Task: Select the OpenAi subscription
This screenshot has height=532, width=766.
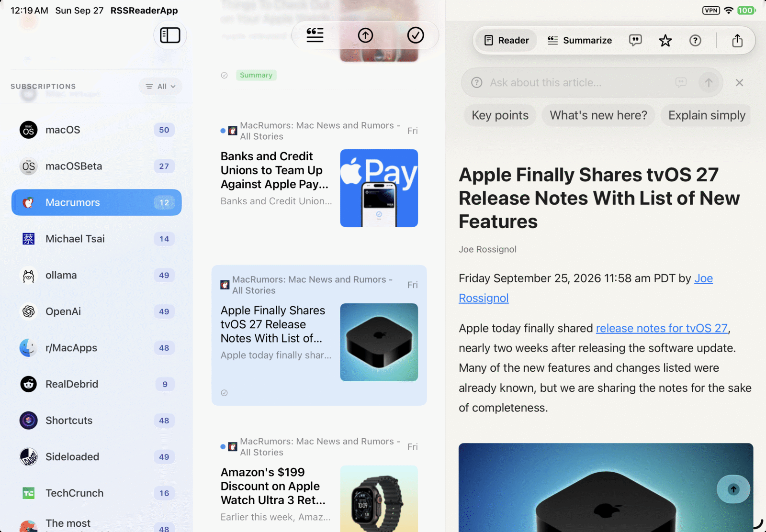Action: (97, 311)
